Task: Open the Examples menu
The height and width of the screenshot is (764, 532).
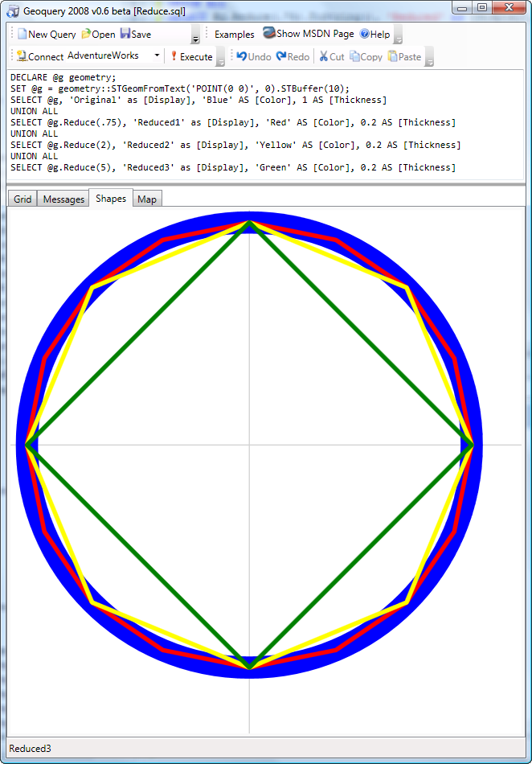Action: [x=234, y=34]
